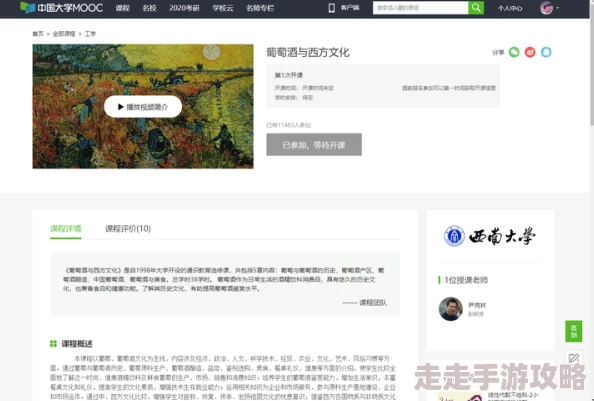This screenshot has width=594, height=401.
Task: Open the 名师专栏 menu item
Action: 260,8
